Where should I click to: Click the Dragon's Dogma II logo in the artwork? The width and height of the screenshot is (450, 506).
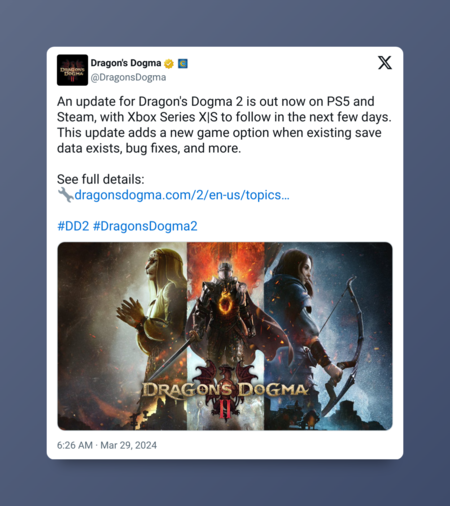(225, 390)
